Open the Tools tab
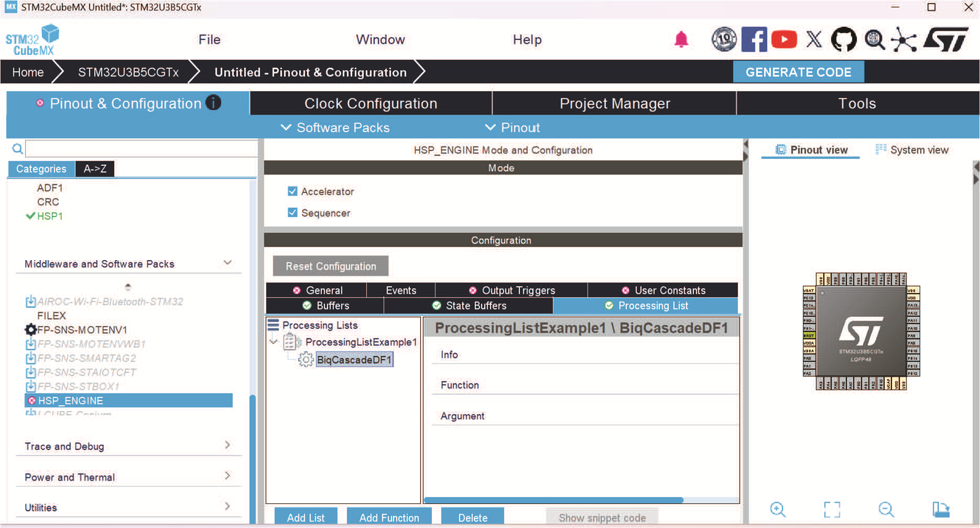 tap(857, 103)
